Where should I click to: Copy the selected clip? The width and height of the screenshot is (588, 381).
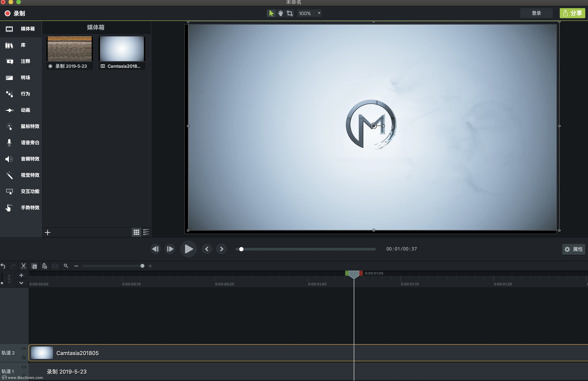click(34, 266)
